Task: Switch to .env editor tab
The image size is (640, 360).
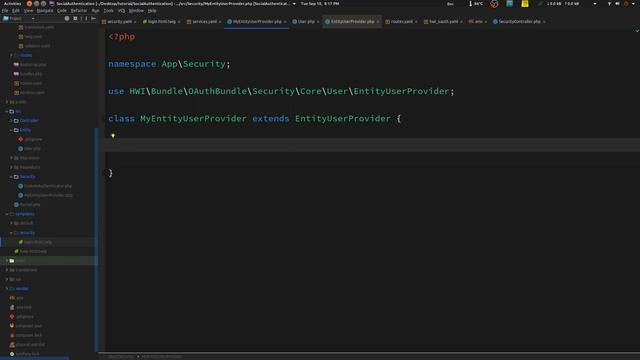Action: [x=478, y=22]
